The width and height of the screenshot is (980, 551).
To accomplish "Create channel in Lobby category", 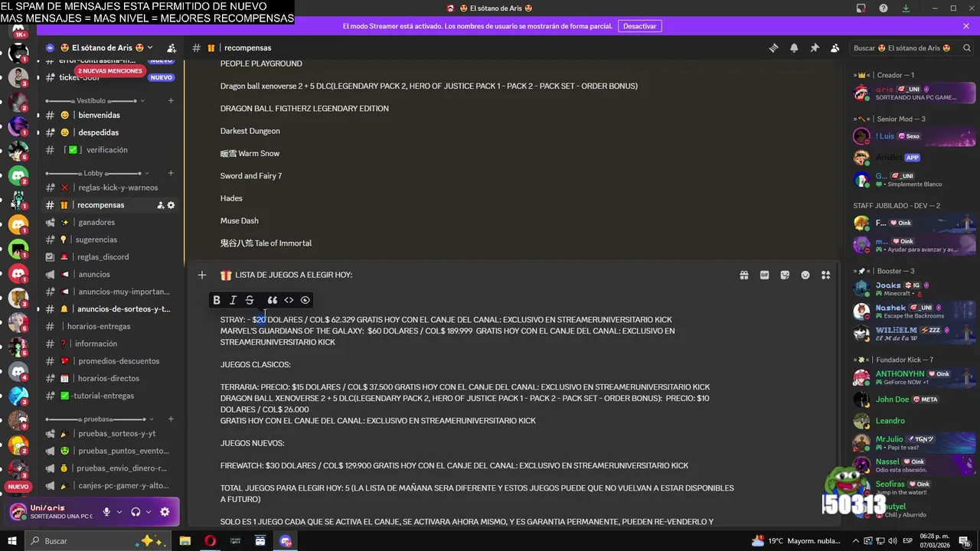I will click(171, 173).
